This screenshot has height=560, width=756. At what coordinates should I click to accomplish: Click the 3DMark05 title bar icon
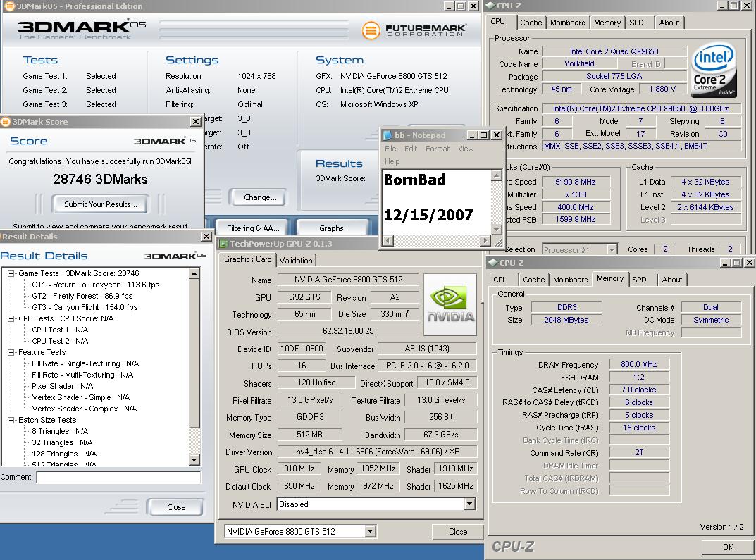coord(8,6)
